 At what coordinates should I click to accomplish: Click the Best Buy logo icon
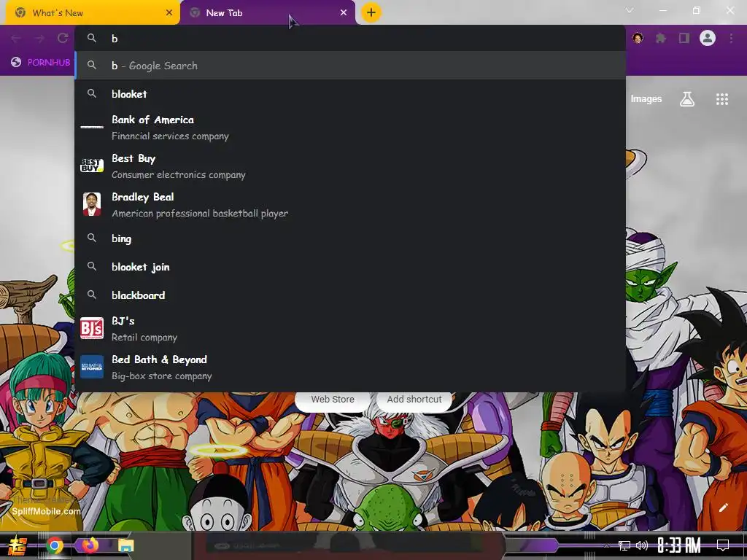point(92,166)
